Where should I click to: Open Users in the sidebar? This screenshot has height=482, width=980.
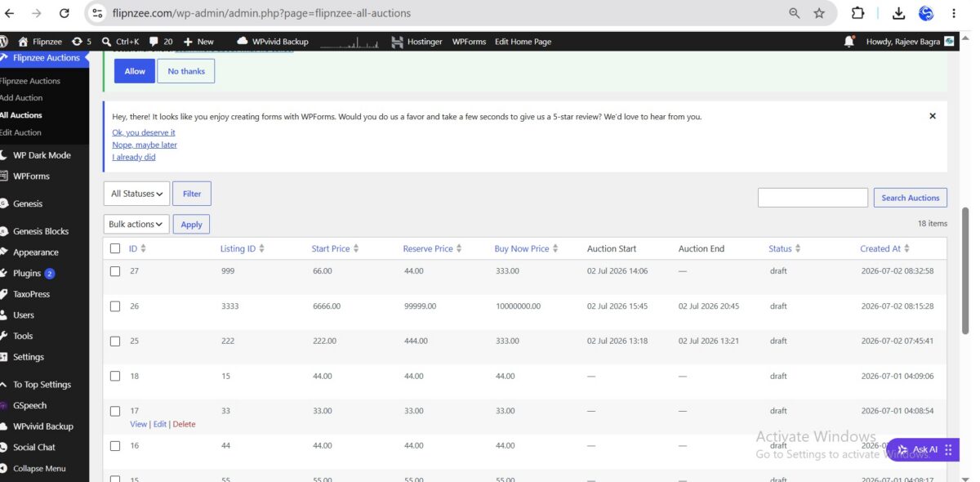click(x=24, y=315)
